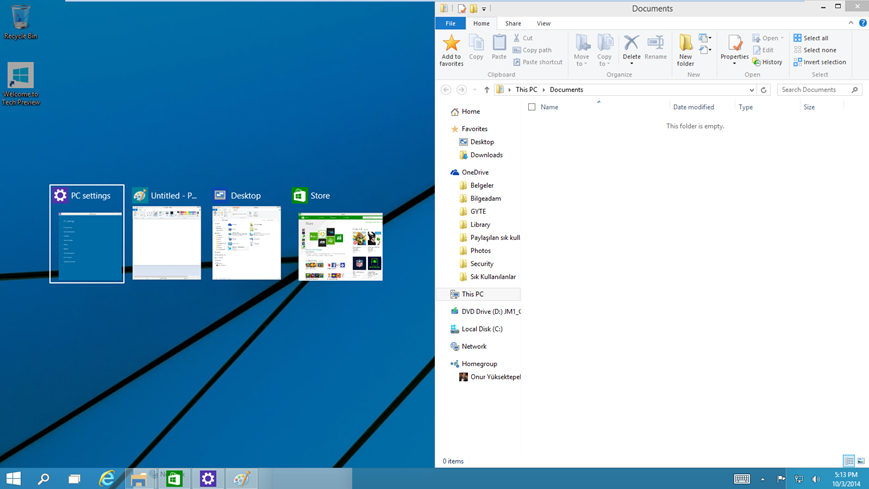Open OneDrive in navigation pane

tap(469, 172)
